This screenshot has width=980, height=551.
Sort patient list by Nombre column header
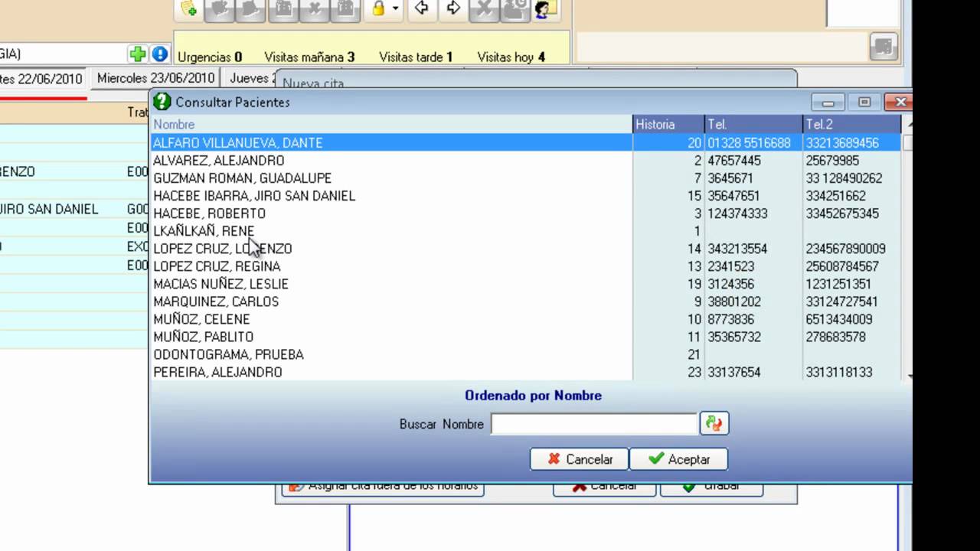[391, 124]
